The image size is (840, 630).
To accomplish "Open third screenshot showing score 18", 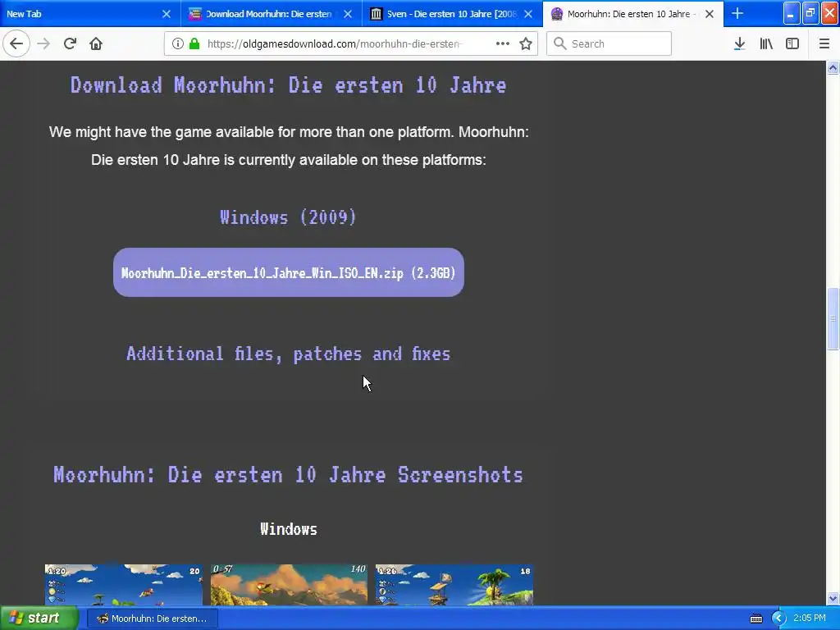I will (454, 584).
